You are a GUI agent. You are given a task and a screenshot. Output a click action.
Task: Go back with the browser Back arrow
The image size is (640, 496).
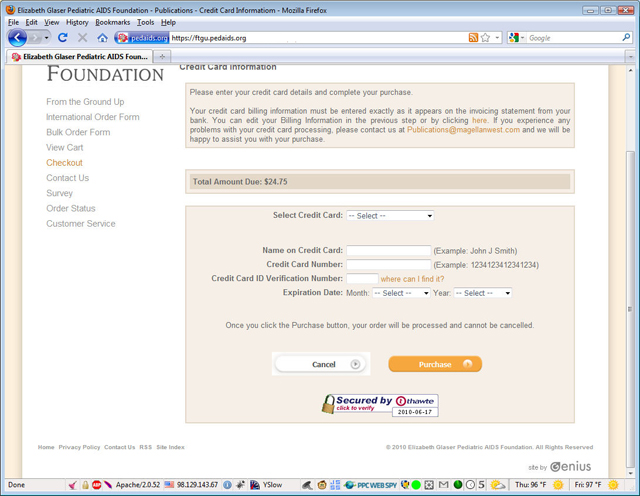click(17, 38)
